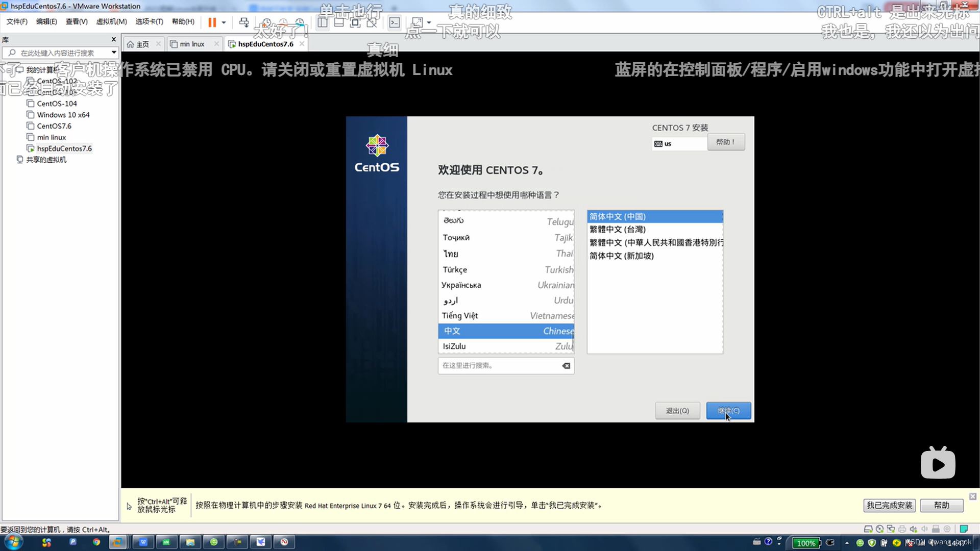Select Українська Ukrainian in the language list
980x551 pixels.
506,285
